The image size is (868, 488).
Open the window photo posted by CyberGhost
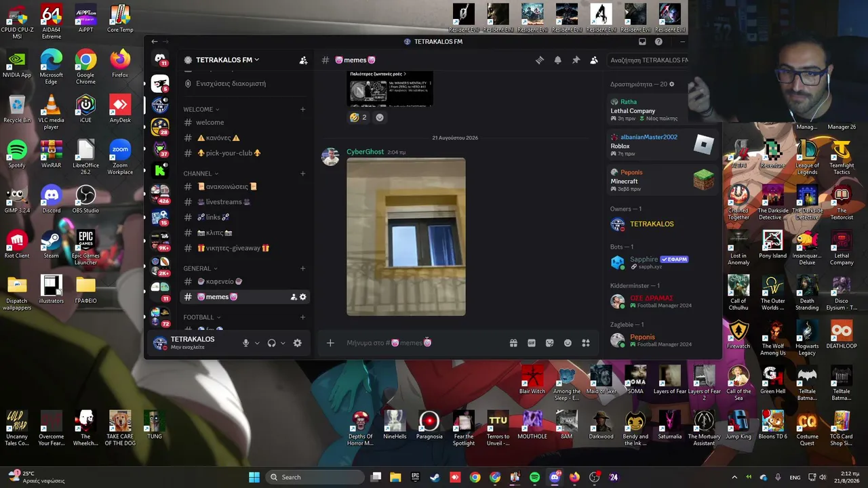pyautogui.click(x=406, y=237)
